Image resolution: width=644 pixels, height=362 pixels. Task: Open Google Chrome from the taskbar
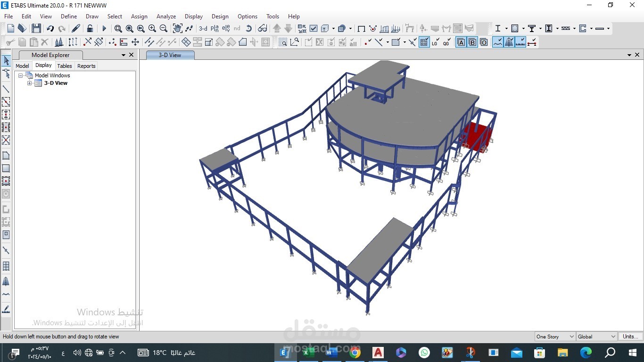point(355,352)
